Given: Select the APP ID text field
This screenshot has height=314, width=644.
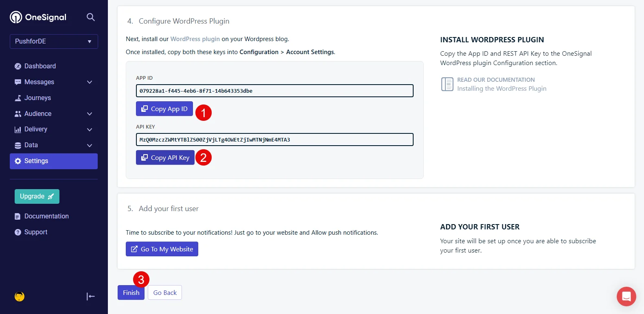Looking at the screenshot, I should (x=275, y=91).
